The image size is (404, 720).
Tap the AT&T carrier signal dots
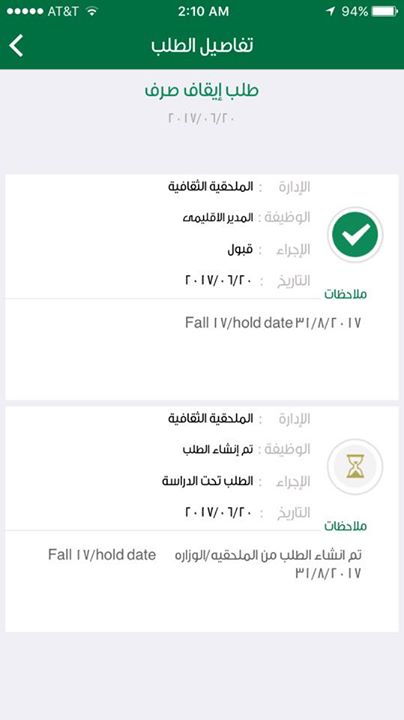click(x=24, y=11)
